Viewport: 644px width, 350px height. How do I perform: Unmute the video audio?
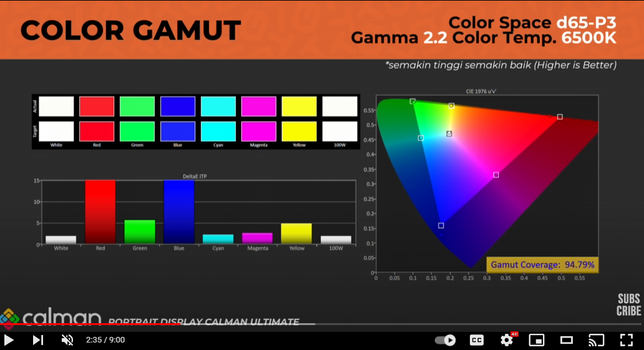67,340
